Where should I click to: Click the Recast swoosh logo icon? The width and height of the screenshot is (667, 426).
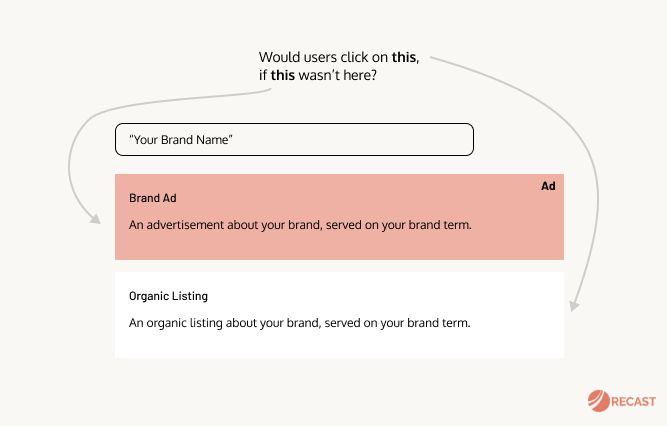[x=599, y=401]
